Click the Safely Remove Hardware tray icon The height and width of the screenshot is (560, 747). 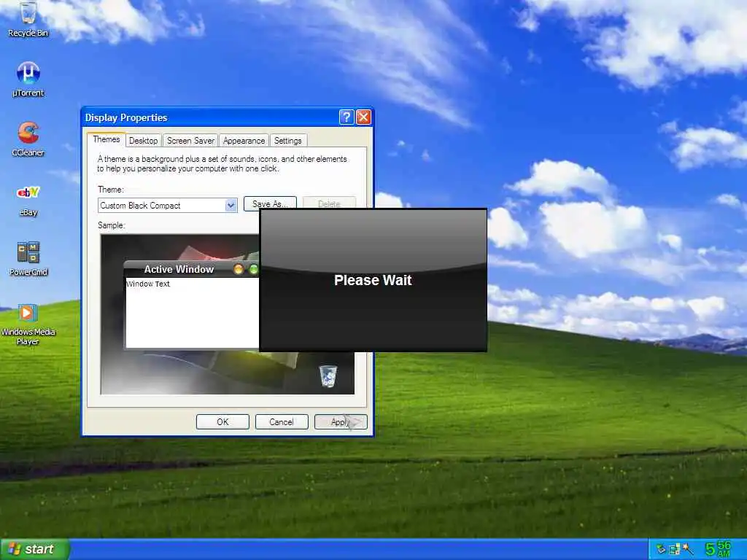click(661, 549)
